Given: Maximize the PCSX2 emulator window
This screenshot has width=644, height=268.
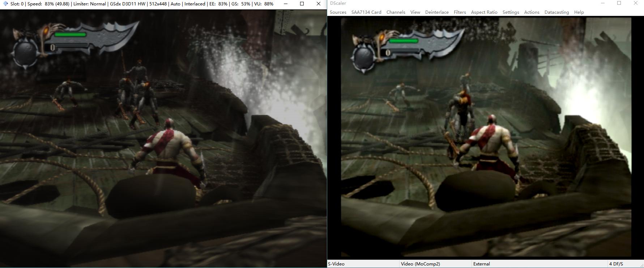Looking at the screenshot, I should point(302,4).
